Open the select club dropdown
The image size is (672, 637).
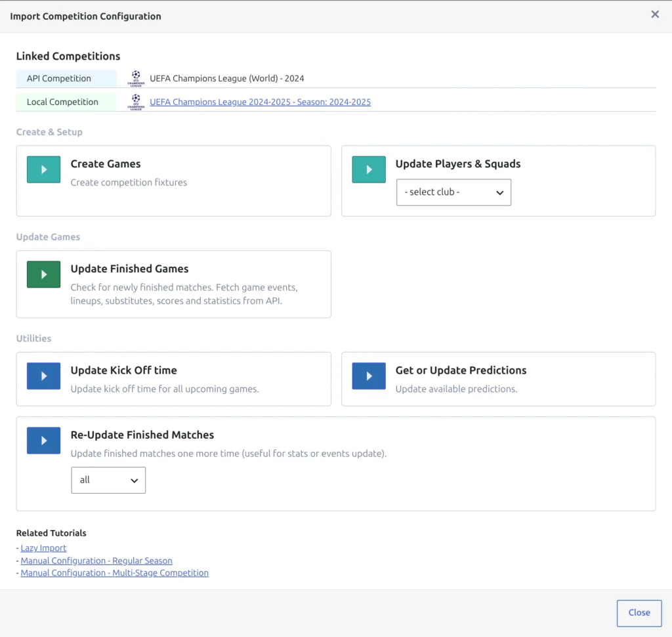[x=453, y=192]
